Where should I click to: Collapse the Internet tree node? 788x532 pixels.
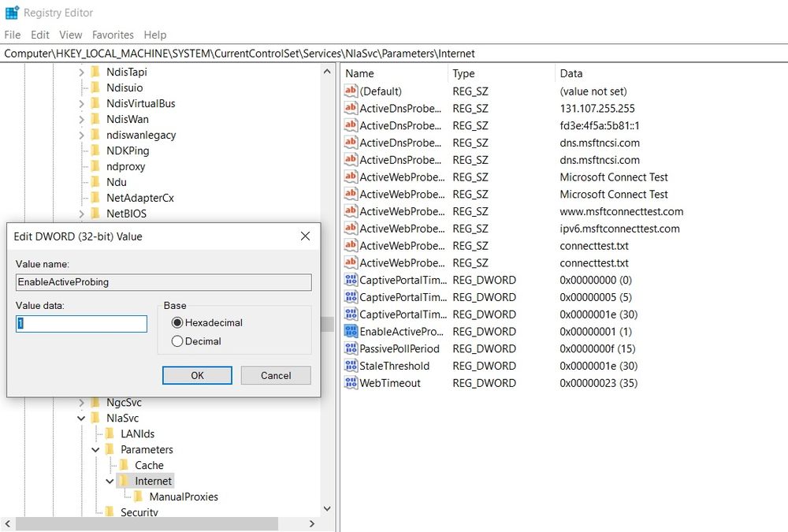(110, 482)
